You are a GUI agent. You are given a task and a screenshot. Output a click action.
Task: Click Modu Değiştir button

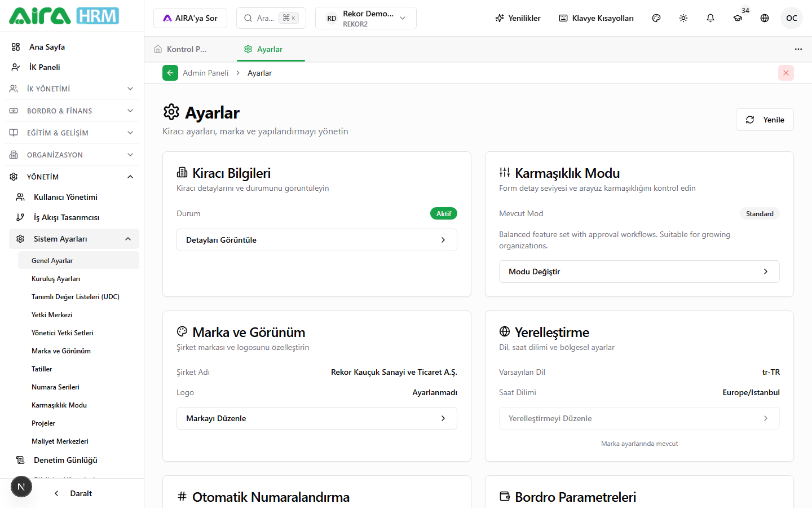click(639, 271)
